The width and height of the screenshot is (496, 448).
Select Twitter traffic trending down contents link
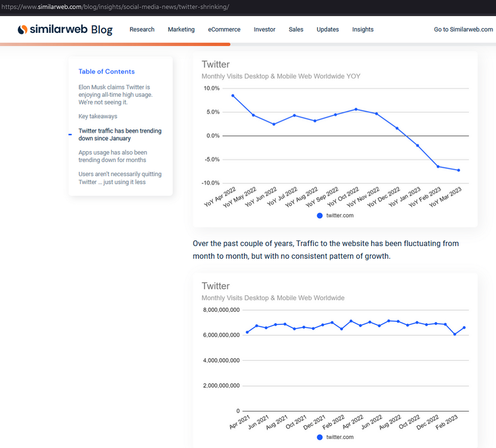[x=120, y=134]
